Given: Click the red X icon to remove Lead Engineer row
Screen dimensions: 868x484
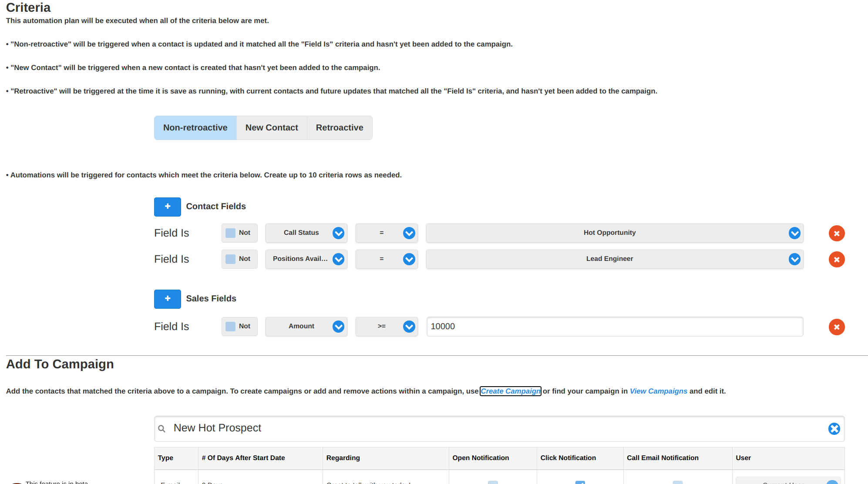Looking at the screenshot, I should [x=836, y=259].
